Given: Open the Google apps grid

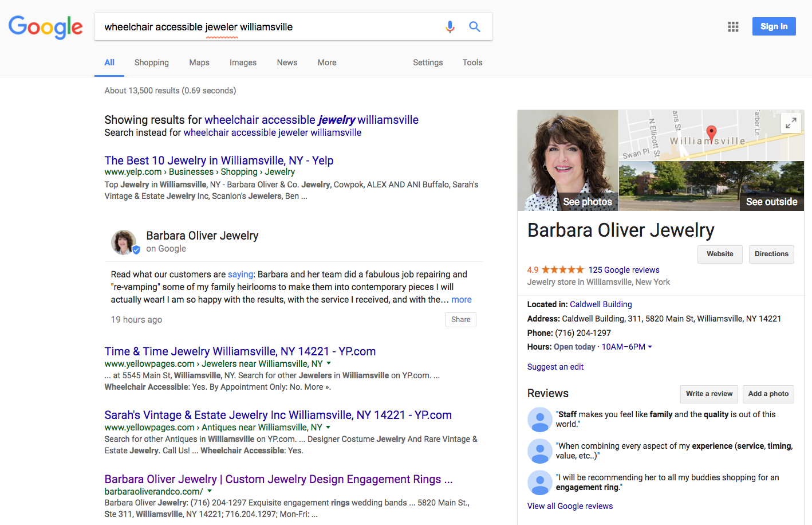Looking at the screenshot, I should coord(733,26).
